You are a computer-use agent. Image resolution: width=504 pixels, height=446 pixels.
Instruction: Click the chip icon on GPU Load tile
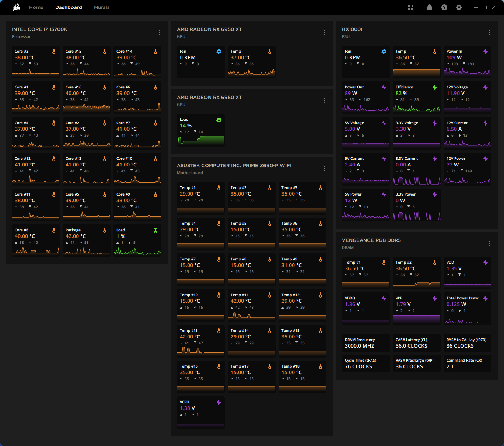[x=219, y=120]
